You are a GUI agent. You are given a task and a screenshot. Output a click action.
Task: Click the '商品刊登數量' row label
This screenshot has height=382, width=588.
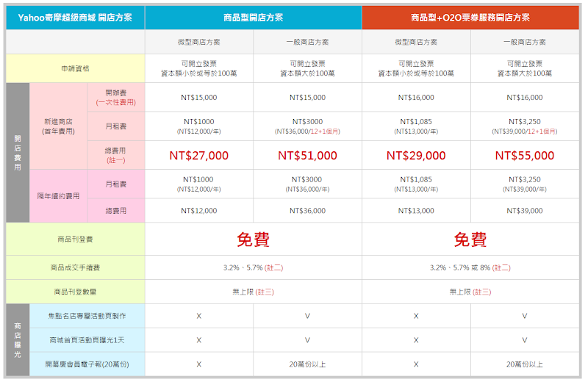point(76,292)
